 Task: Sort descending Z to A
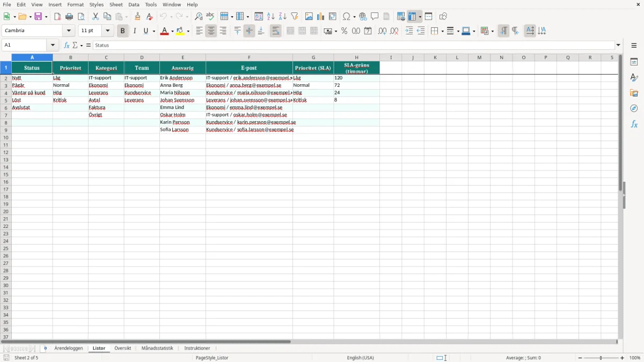click(283, 17)
